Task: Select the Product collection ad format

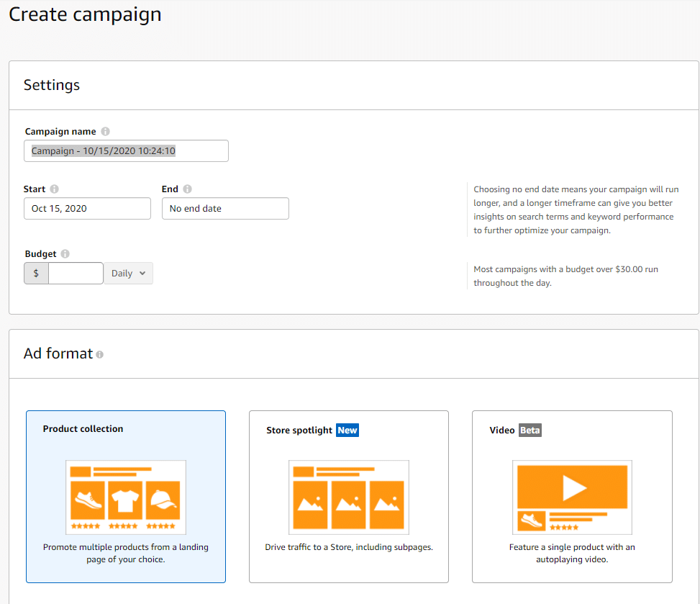Action: [126, 496]
